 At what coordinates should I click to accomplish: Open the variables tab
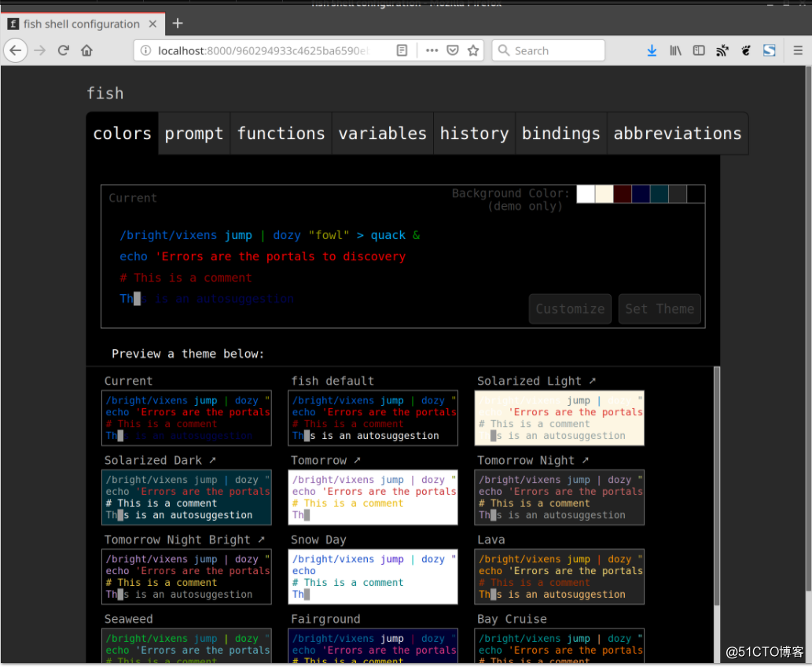(x=383, y=134)
